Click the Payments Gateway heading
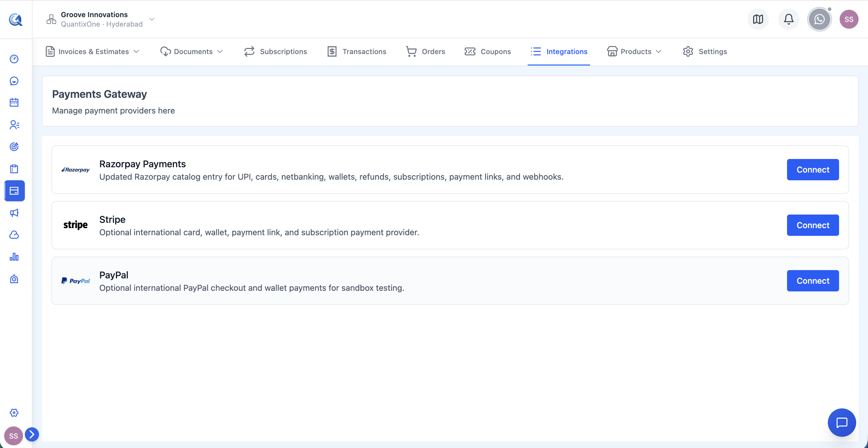 (x=99, y=94)
